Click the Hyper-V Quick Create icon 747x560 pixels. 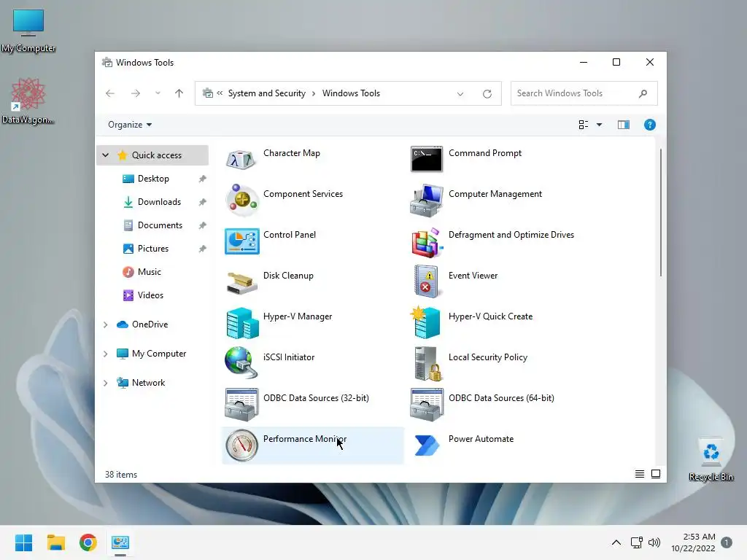[x=425, y=322]
